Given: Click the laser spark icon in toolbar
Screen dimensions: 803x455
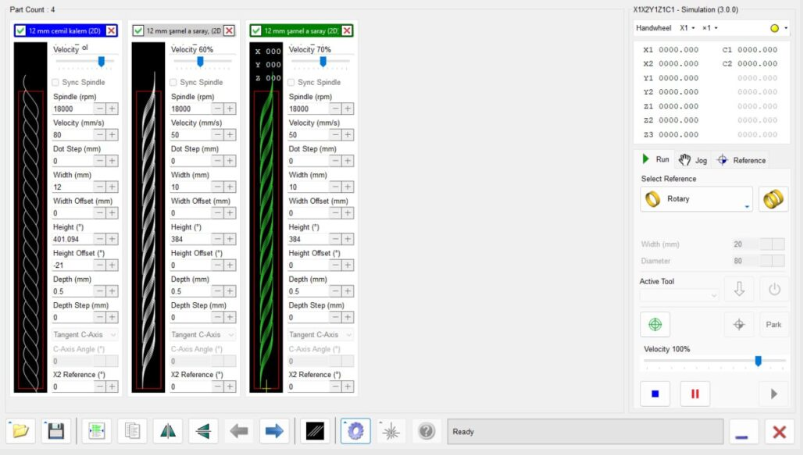Looking at the screenshot, I should [x=391, y=431].
